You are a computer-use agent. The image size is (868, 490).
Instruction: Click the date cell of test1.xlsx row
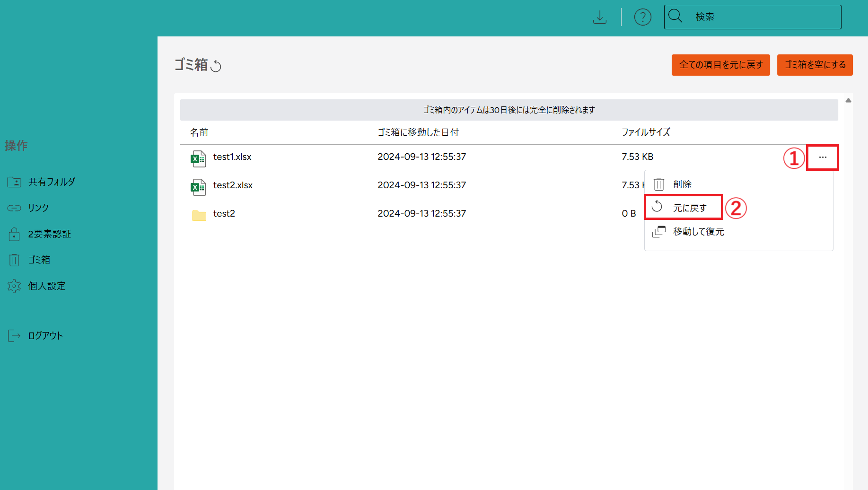[x=422, y=157]
